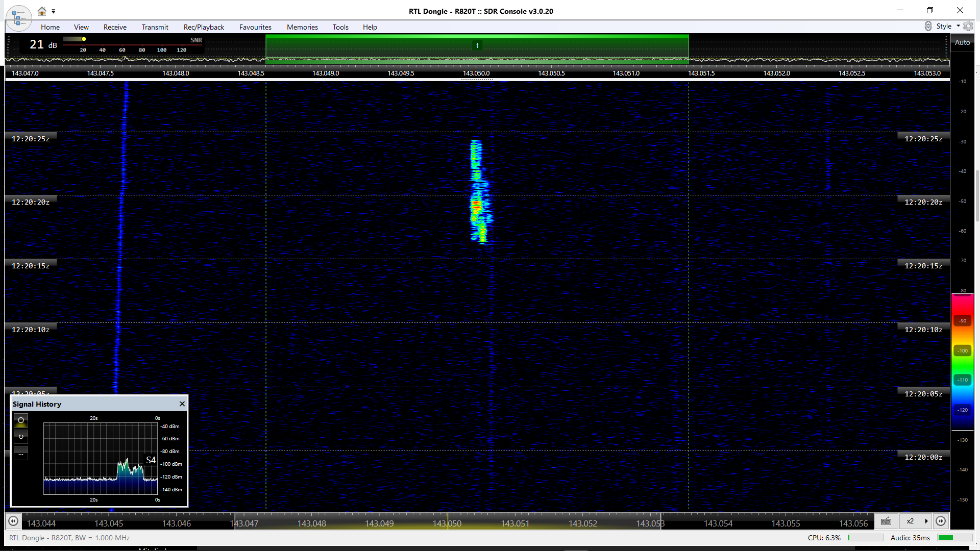Open the Memories ribbon tab
This screenshot has height=551, width=980.
point(302,27)
